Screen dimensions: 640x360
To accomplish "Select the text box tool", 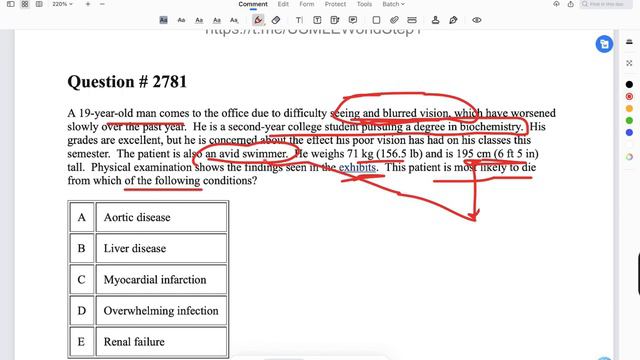I will click(317, 20).
